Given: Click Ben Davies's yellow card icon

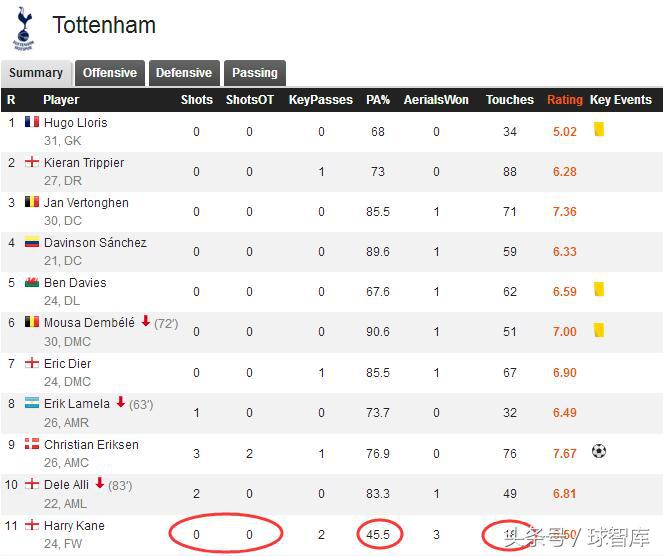Looking at the screenshot, I should 599,289.
